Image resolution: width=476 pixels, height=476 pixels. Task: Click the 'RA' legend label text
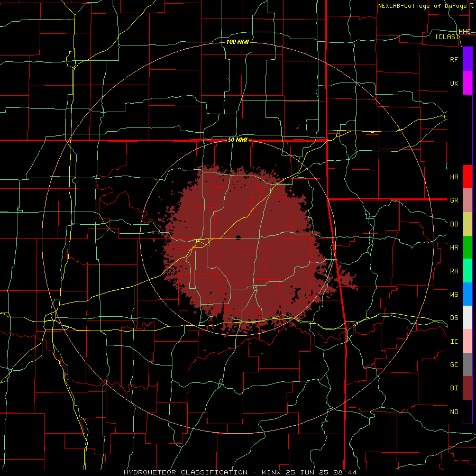(454, 271)
